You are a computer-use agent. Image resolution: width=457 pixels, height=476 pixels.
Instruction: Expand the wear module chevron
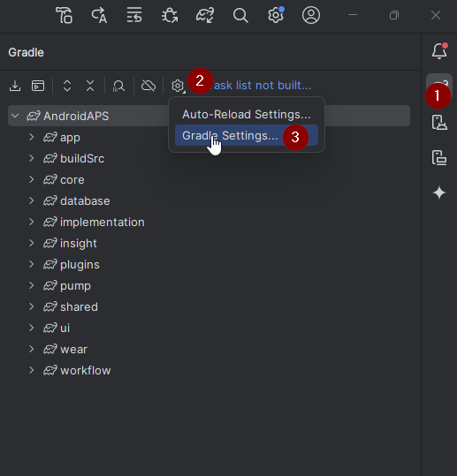(x=31, y=349)
